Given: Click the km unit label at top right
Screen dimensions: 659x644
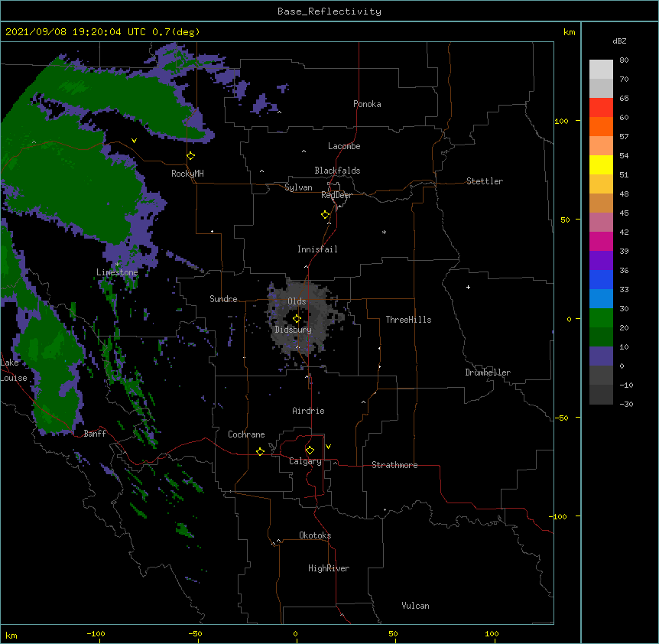Looking at the screenshot, I should coord(569,32).
